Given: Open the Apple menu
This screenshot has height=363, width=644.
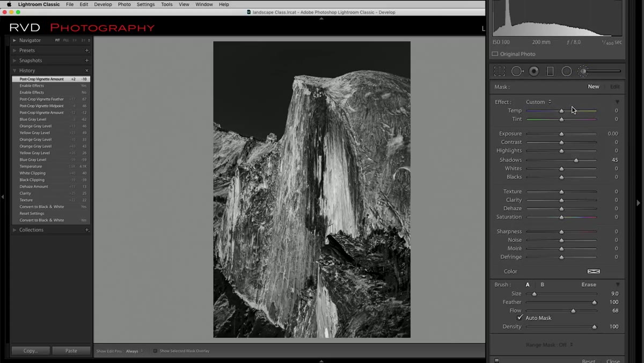Looking at the screenshot, I should [9, 4].
